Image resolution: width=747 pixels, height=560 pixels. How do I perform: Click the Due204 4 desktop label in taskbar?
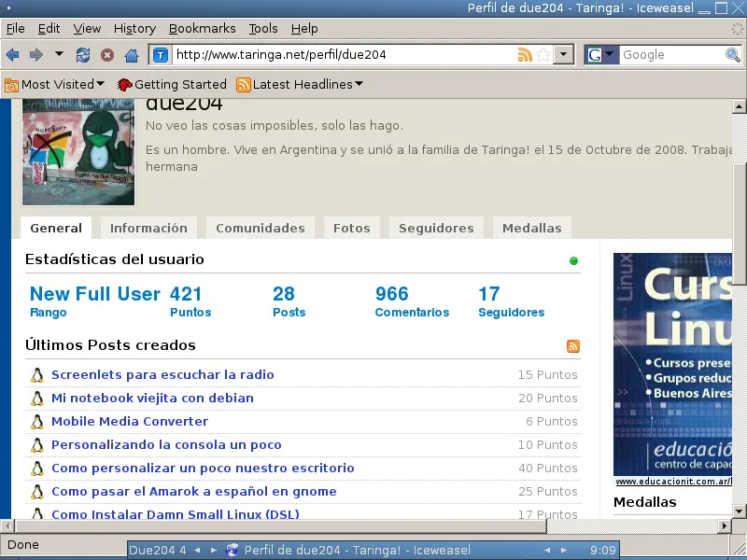157,551
